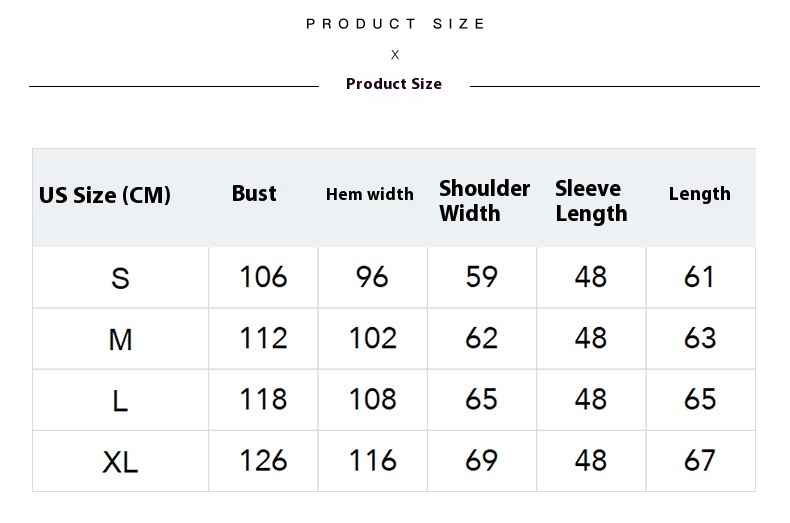This screenshot has height=523, width=790.
Task: Select the Shoulder Width column header
Action: 484,200
